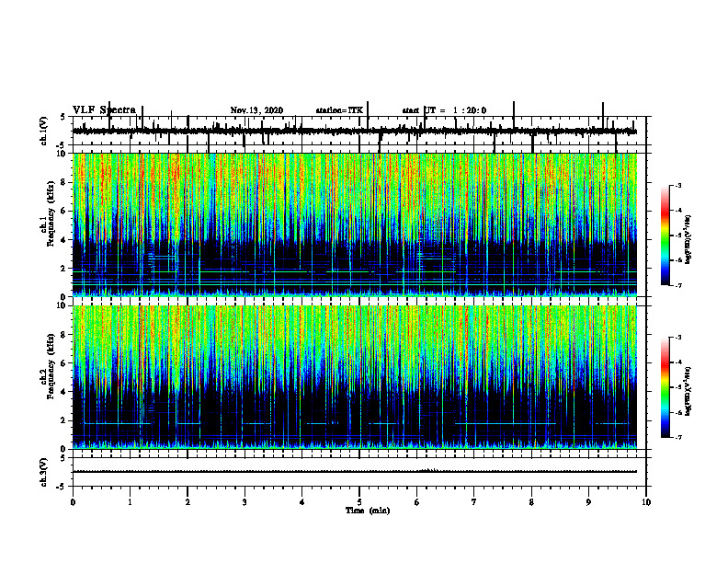Select the "start UT = 1:20:0" header text
728x563 pixels.
point(444,110)
